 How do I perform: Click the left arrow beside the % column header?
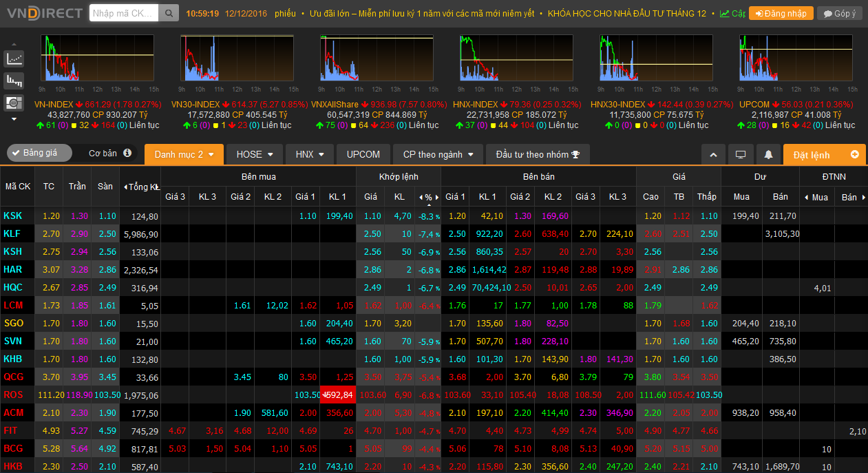[x=421, y=198]
